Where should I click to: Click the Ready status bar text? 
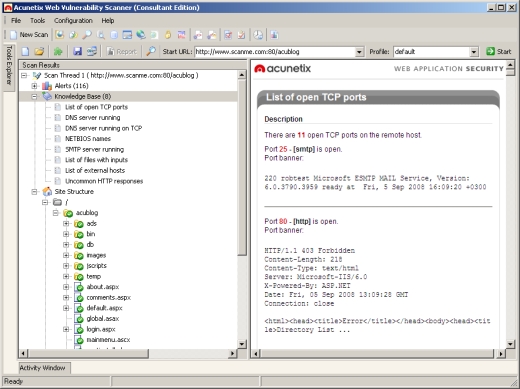[13, 381]
